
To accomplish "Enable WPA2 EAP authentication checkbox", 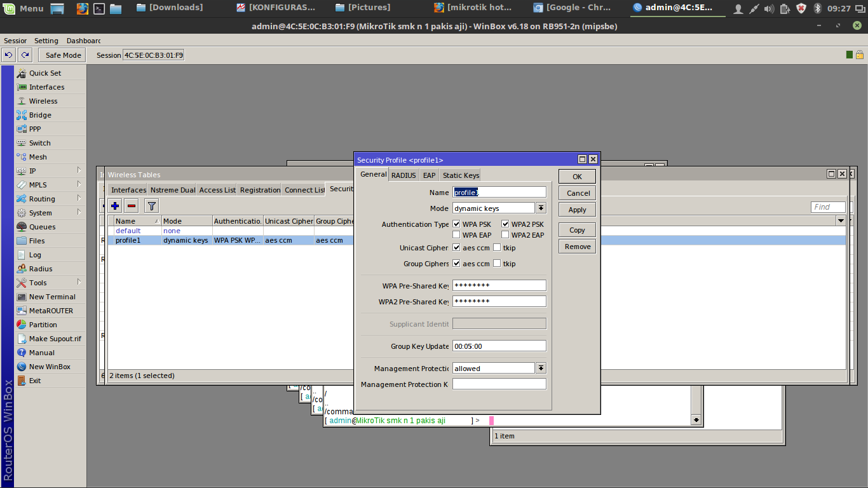I will point(505,235).
